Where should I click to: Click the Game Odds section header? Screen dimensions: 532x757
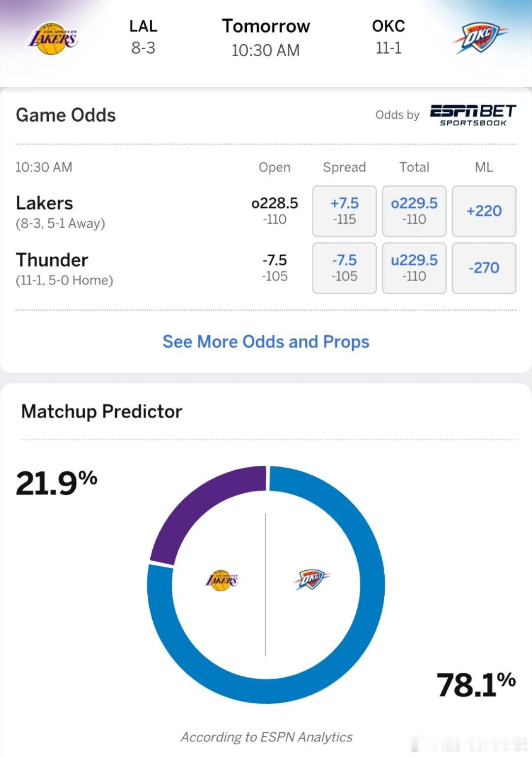click(66, 115)
